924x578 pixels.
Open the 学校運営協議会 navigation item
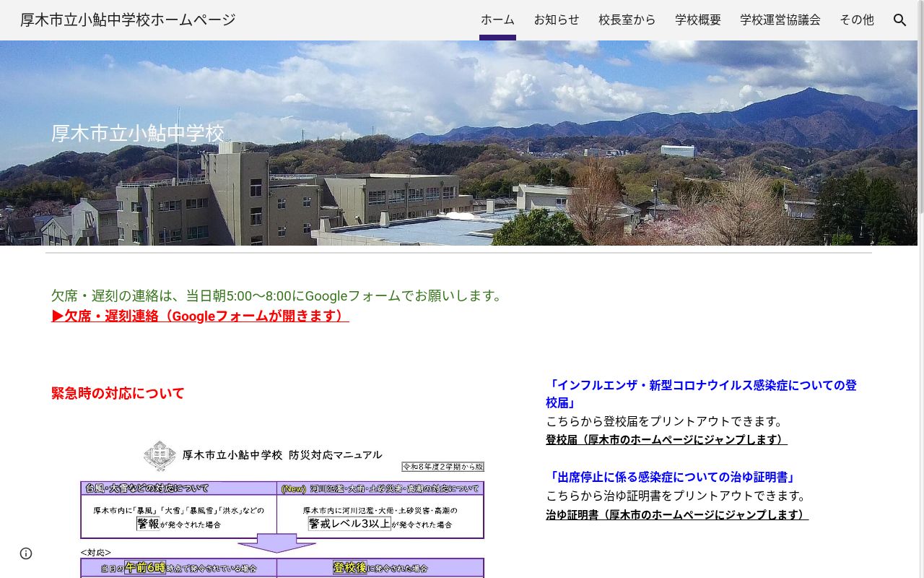click(780, 20)
